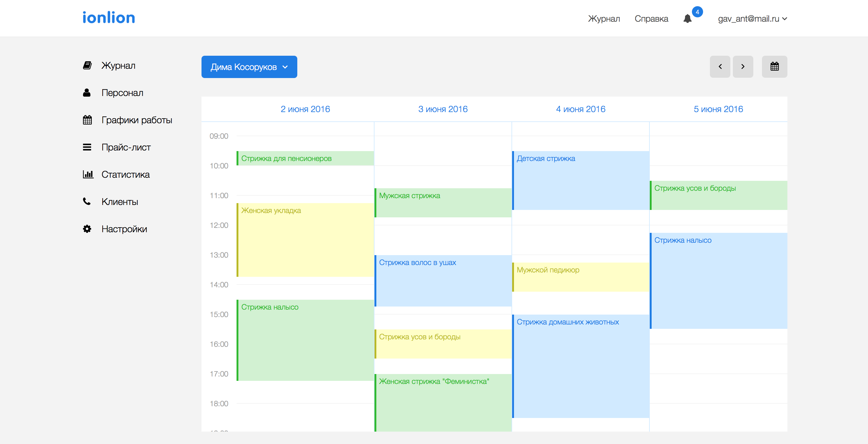Screen dimensions: 868x444
Task: Click the notifications bell icon
Action: tap(687, 19)
